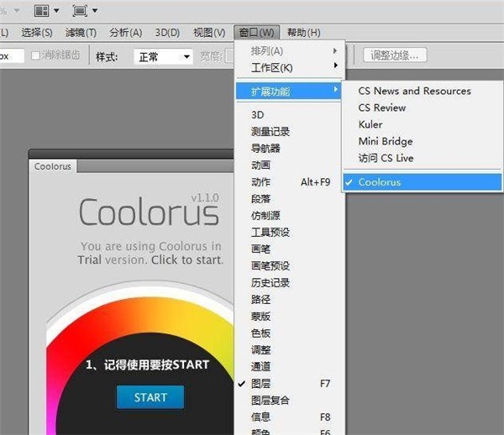Choose 测量记录 in the Window menu

[291, 131]
